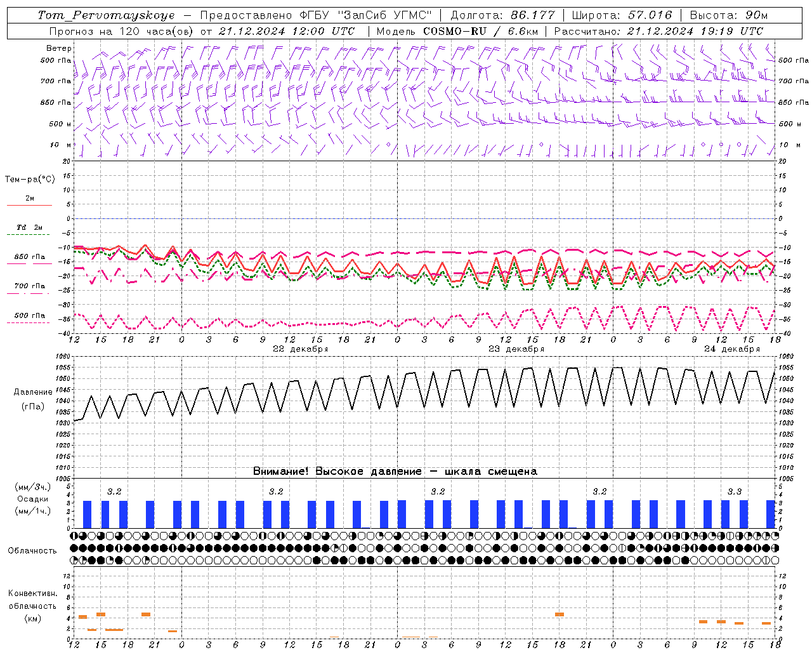This screenshot has width=812, height=650.
Task: Click the 23 декабря date label
Action: click(516, 349)
